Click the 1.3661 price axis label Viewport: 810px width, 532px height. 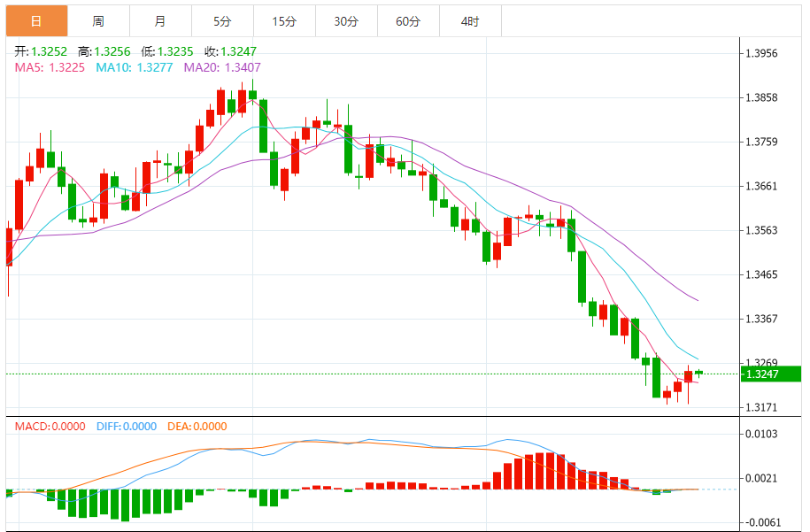coord(761,187)
